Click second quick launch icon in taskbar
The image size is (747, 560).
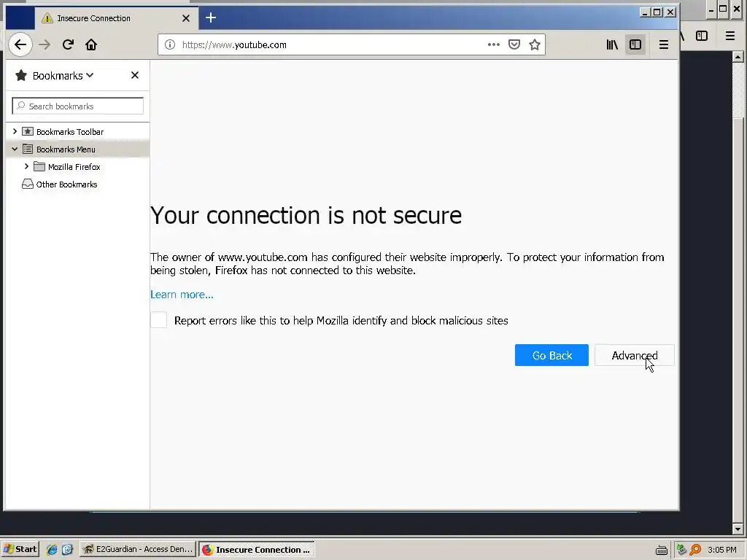(67, 550)
